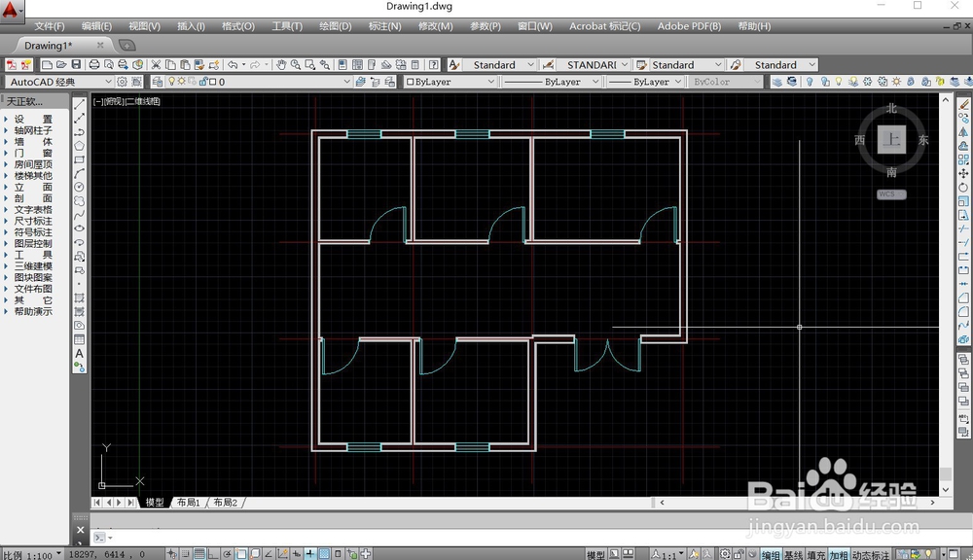973x560 pixels.
Task: Toggle ortho mode in status bar
Action: (212, 554)
